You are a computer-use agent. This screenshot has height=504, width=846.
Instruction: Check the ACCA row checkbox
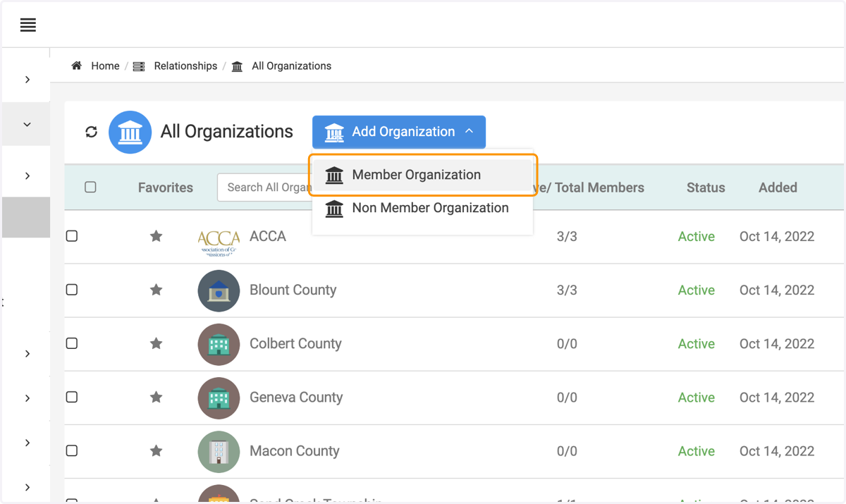pyautogui.click(x=72, y=236)
